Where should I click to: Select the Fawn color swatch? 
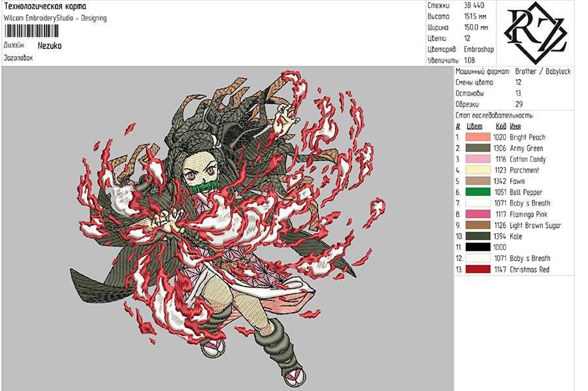[478, 181]
